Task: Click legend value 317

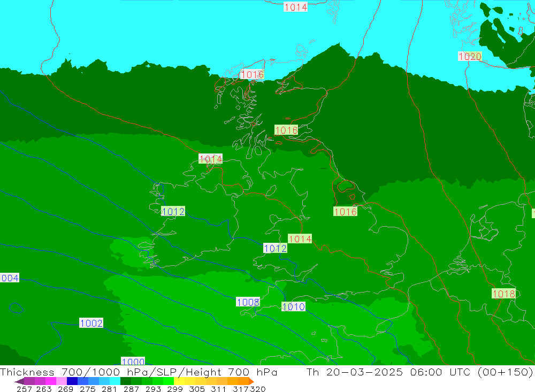Action: point(240,389)
